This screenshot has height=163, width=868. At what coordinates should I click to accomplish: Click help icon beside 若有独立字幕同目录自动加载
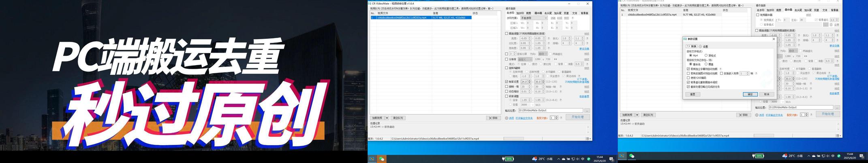pyautogui.click(x=721, y=69)
